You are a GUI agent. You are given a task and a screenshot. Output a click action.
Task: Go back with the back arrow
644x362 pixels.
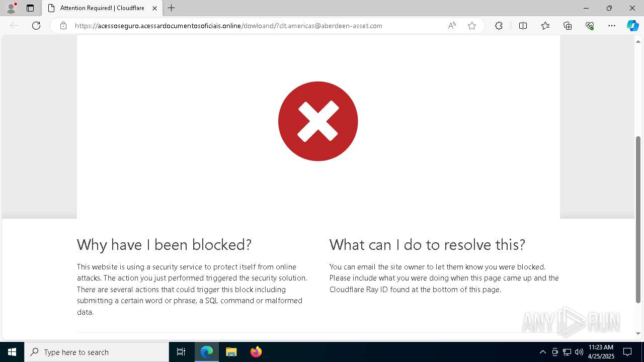(x=14, y=26)
